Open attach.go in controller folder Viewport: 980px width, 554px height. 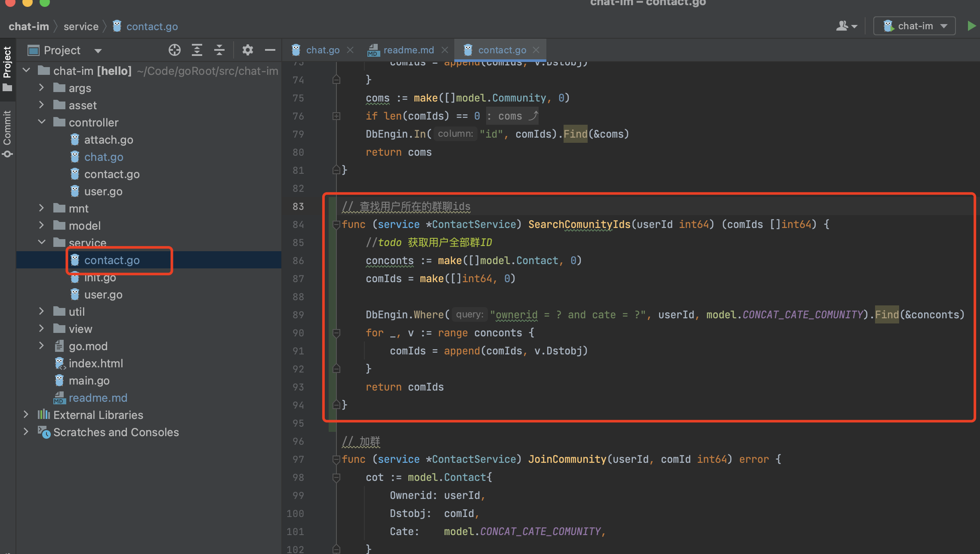[108, 140]
